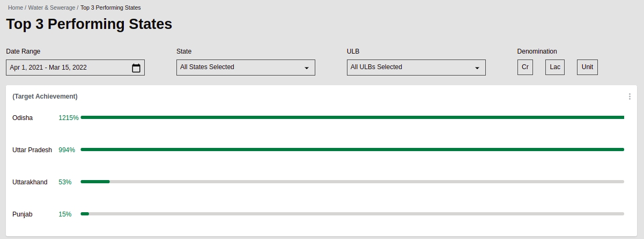This screenshot has height=239, width=644.
Task: Click the Top 3 Performing States breadcrumb
Action: [110, 8]
